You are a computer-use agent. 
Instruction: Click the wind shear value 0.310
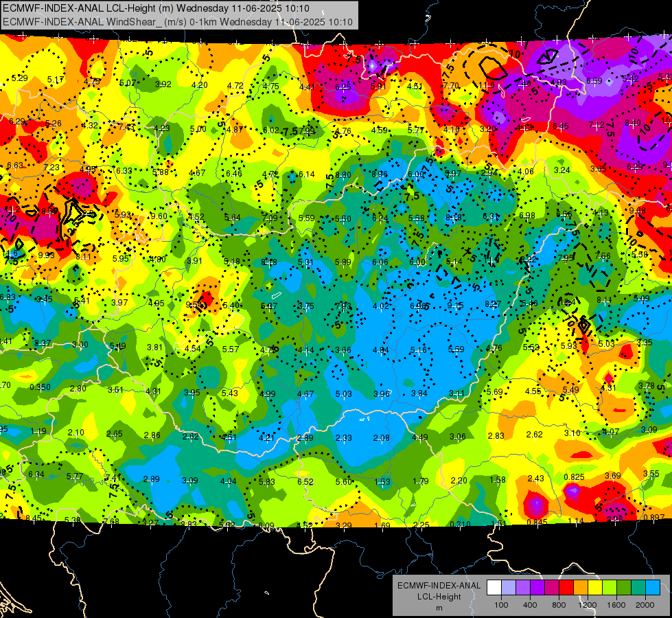point(461,524)
